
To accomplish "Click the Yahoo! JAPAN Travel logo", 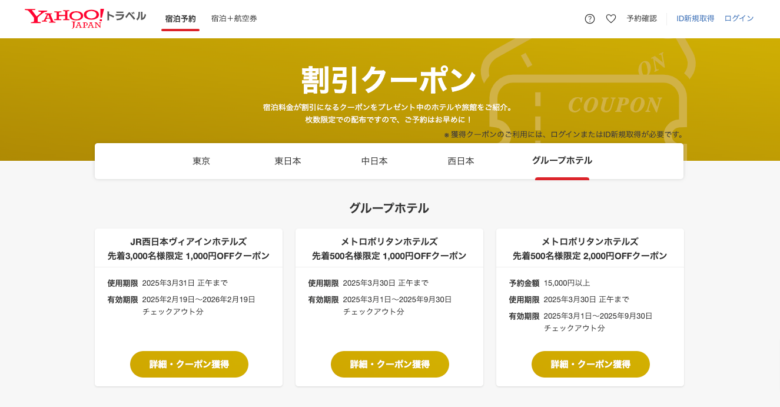I will [86, 18].
